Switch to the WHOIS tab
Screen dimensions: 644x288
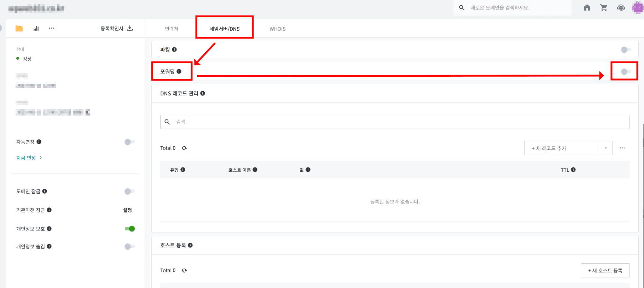[277, 29]
